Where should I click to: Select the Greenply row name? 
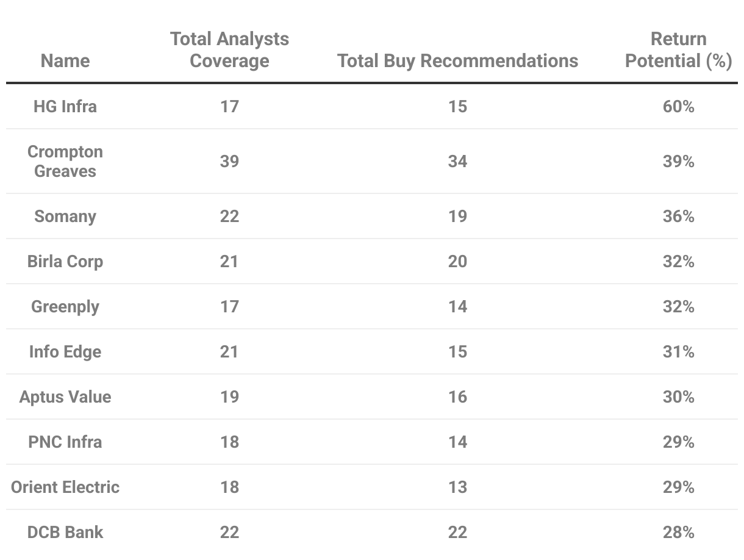[65, 306]
